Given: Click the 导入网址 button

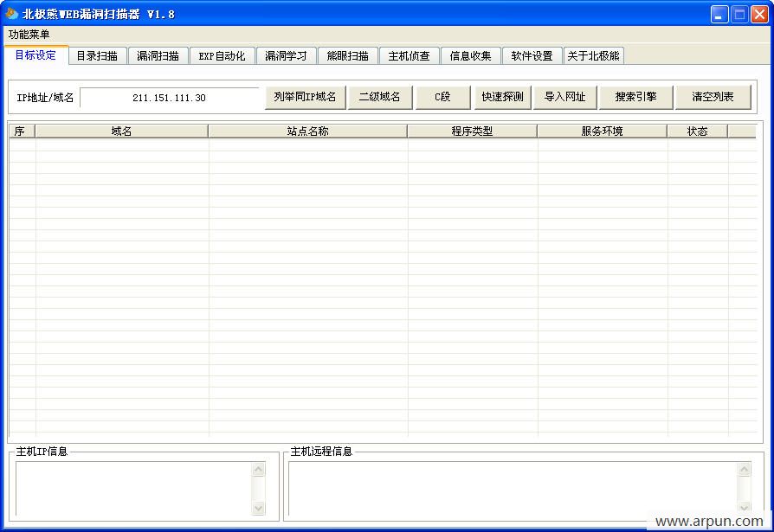Looking at the screenshot, I should [x=565, y=97].
